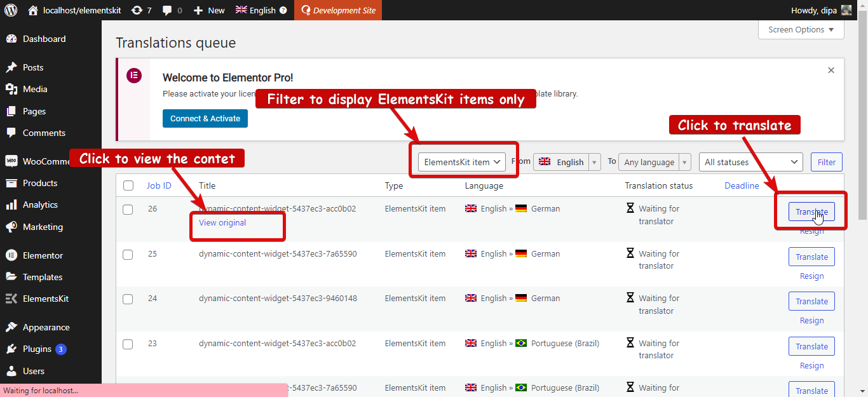
Task: Check the checkbox for Job ID 26
Action: (x=128, y=209)
